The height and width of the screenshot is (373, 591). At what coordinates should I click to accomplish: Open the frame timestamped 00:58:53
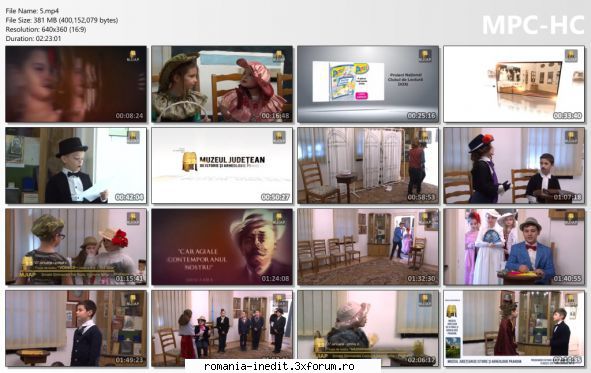click(x=368, y=165)
